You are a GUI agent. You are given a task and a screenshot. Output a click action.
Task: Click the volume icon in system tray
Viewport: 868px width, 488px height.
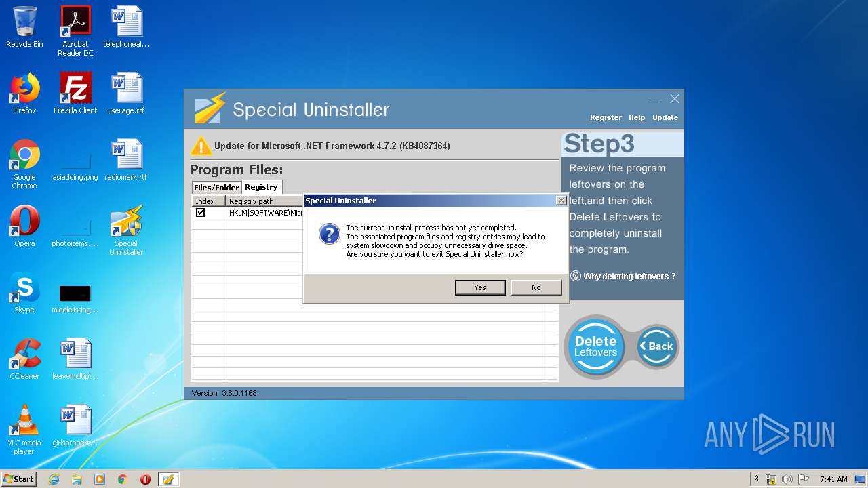pos(787,479)
